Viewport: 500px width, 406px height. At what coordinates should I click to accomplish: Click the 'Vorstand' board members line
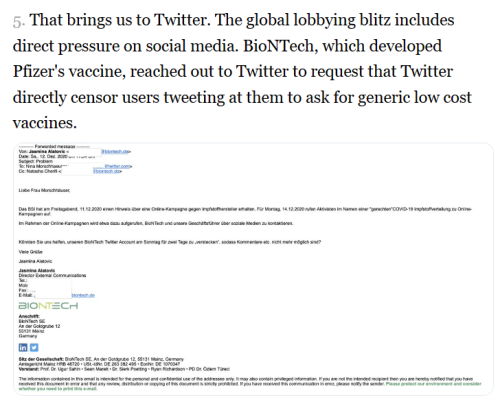click(124, 369)
